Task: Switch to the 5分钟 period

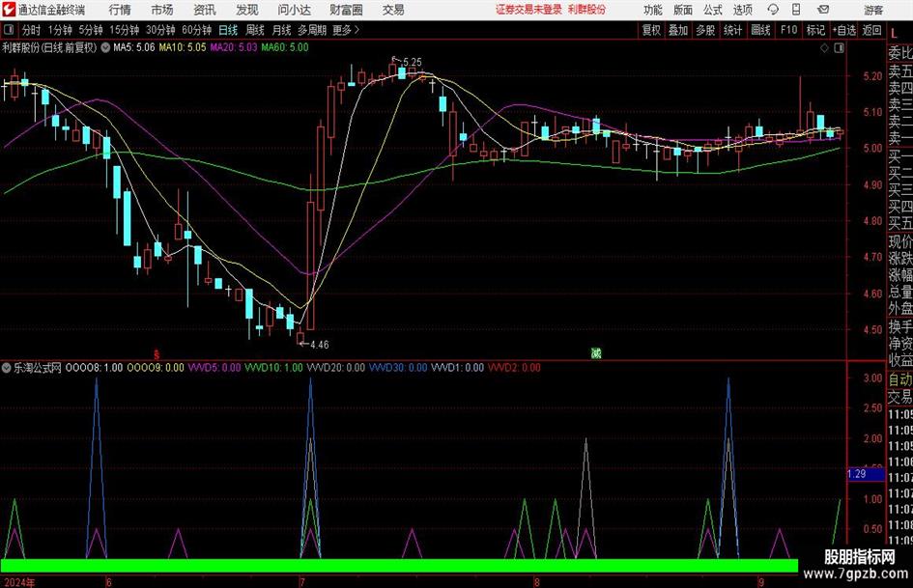Action: click(x=90, y=30)
